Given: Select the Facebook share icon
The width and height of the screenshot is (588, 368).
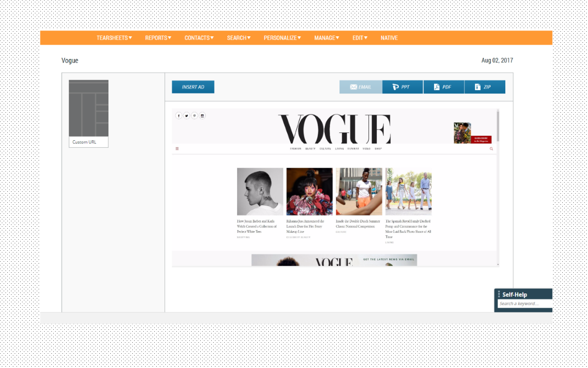Looking at the screenshot, I should 179,115.
